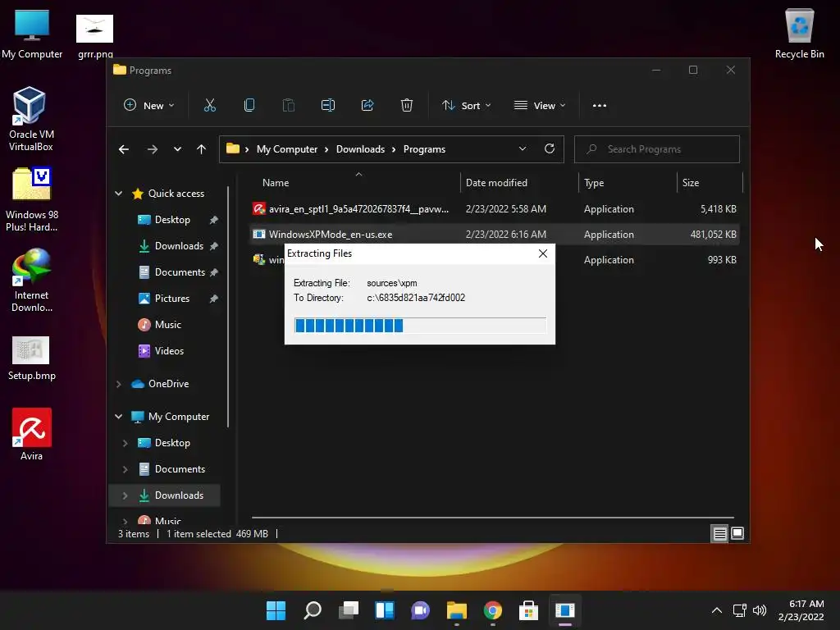Select Setup.bmp file on desktop
The image size is (840, 630).
click(32, 358)
